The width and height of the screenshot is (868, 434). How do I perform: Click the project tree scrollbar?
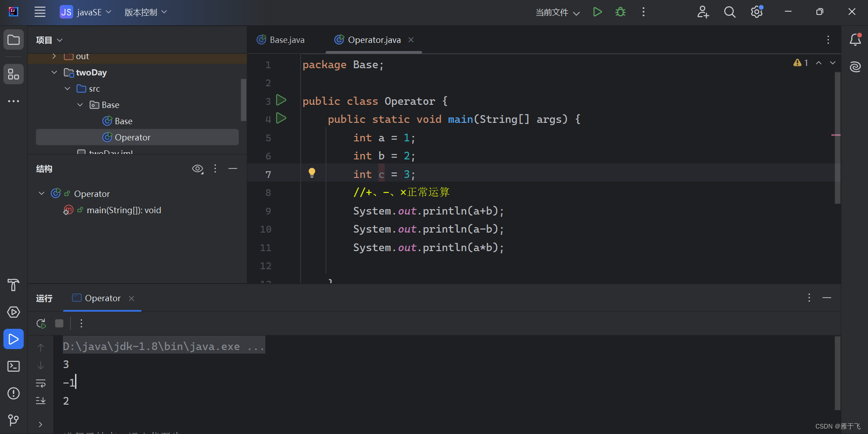[x=244, y=100]
